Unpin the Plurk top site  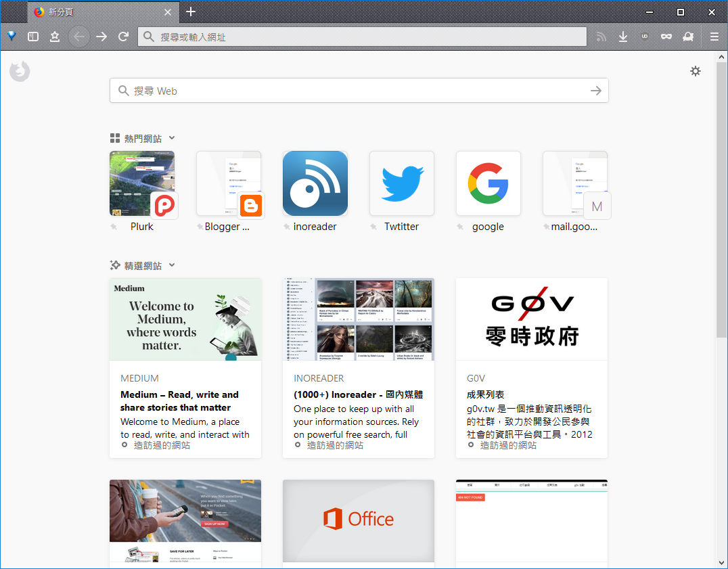[x=113, y=227]
